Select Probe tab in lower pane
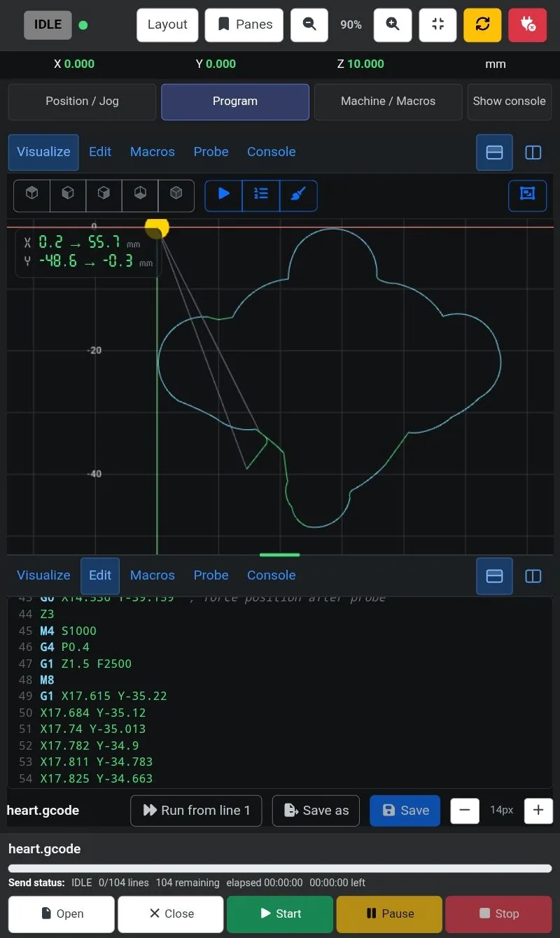This screenshot has width=560, height=938. (x=211, y=575)
